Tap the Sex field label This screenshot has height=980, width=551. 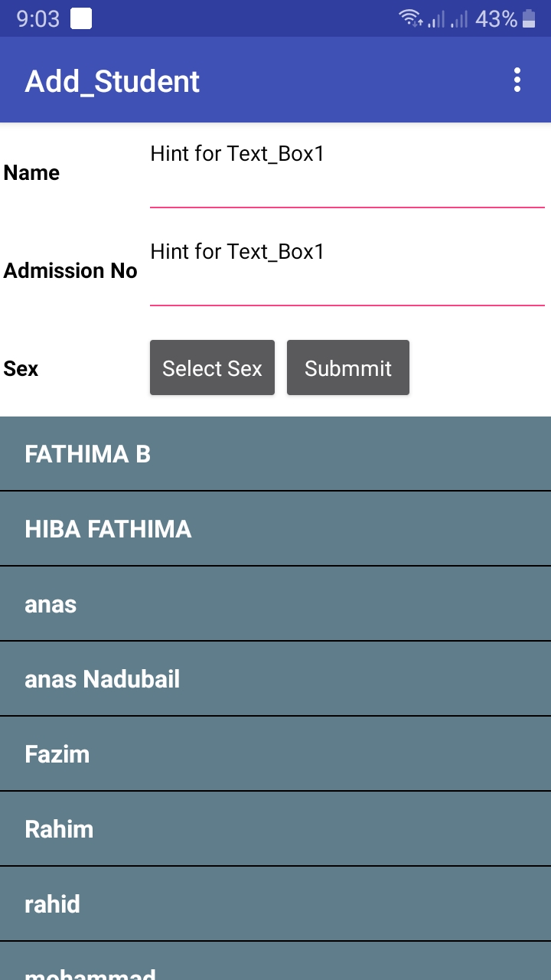[21, 369]
